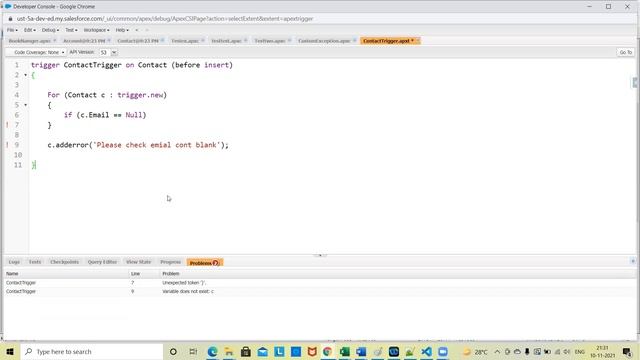Click the weather 28°C widget
This screenshot has width=640, height=360.
(x=475, y=352)
